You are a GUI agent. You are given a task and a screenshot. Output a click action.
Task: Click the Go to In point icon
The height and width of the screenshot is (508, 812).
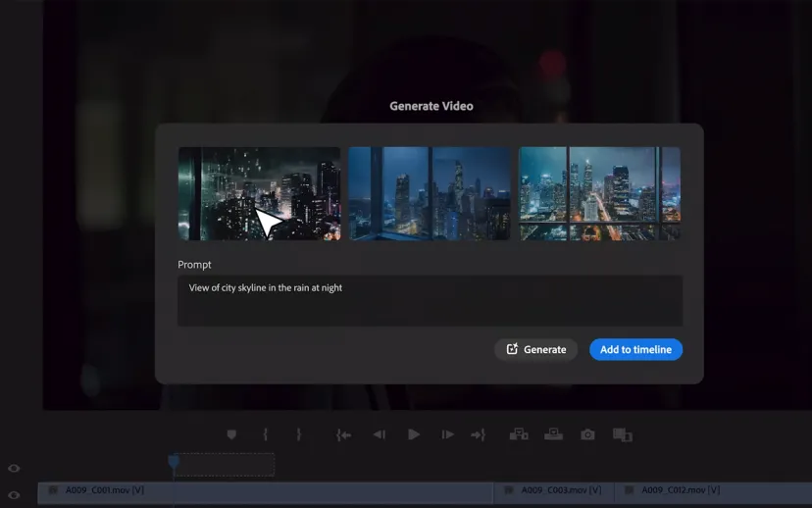click(x=343, y=435)
